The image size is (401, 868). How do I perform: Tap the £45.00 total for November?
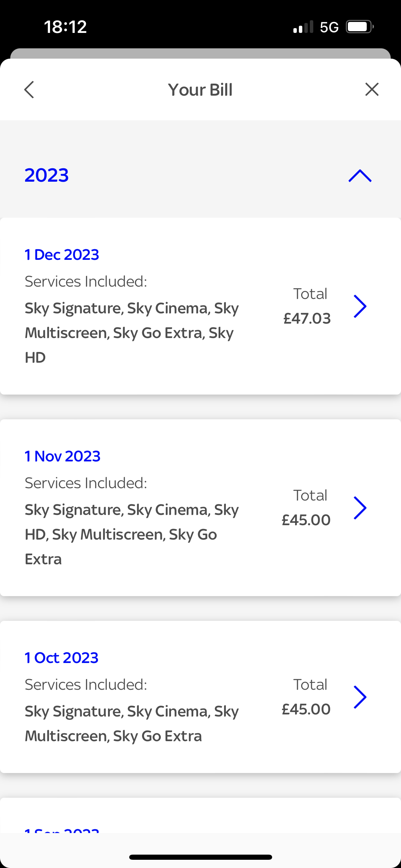306,520
